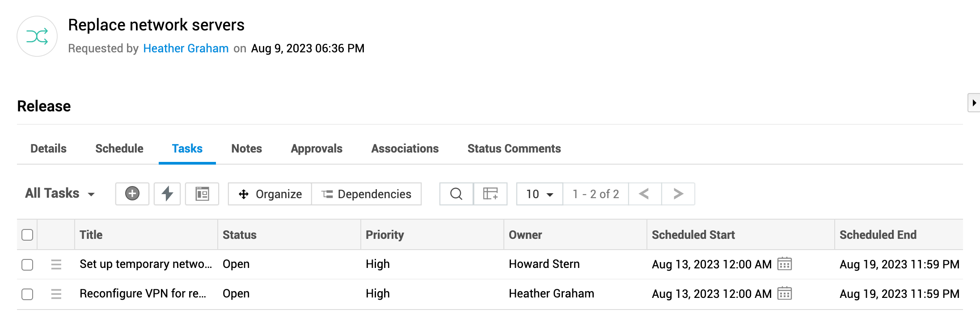980x314 pixels.
Task: Select the Tasks tab
Action: (187, 149)
